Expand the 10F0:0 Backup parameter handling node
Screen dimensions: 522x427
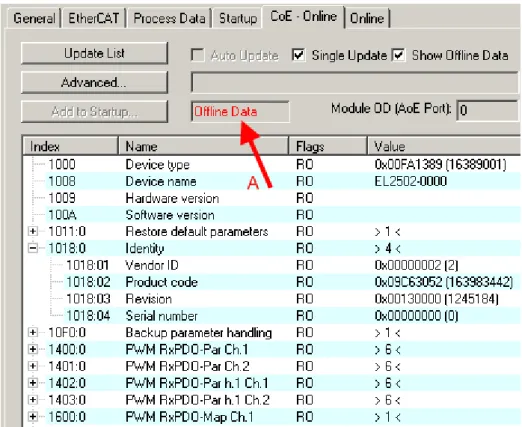33,332
